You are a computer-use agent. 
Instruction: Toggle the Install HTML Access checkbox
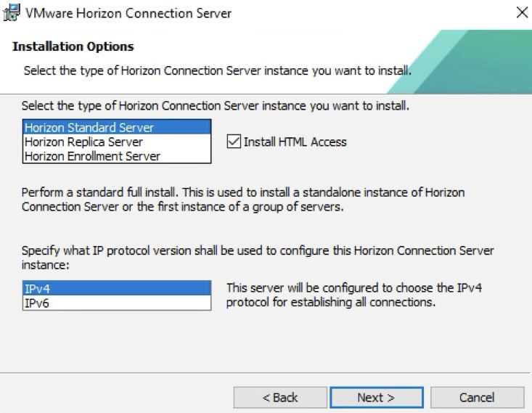(x=234, y=142)
